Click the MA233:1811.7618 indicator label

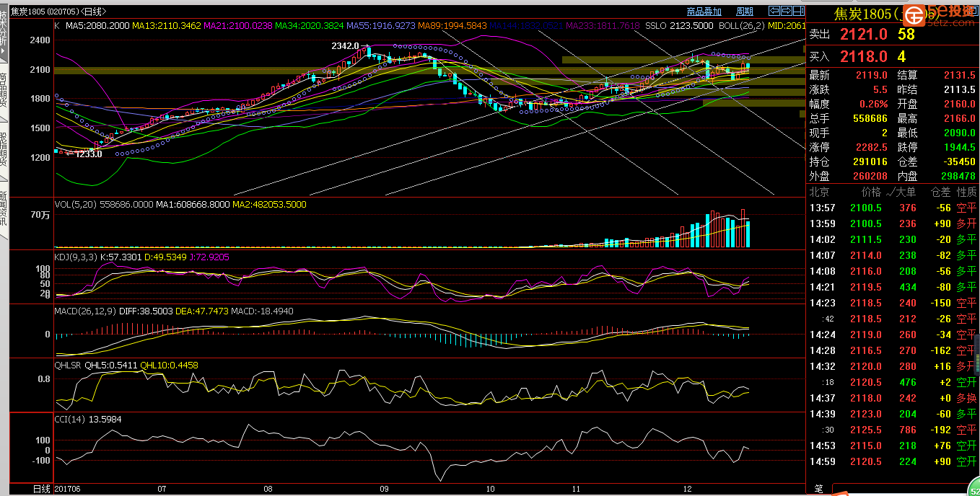coord(603,25)
